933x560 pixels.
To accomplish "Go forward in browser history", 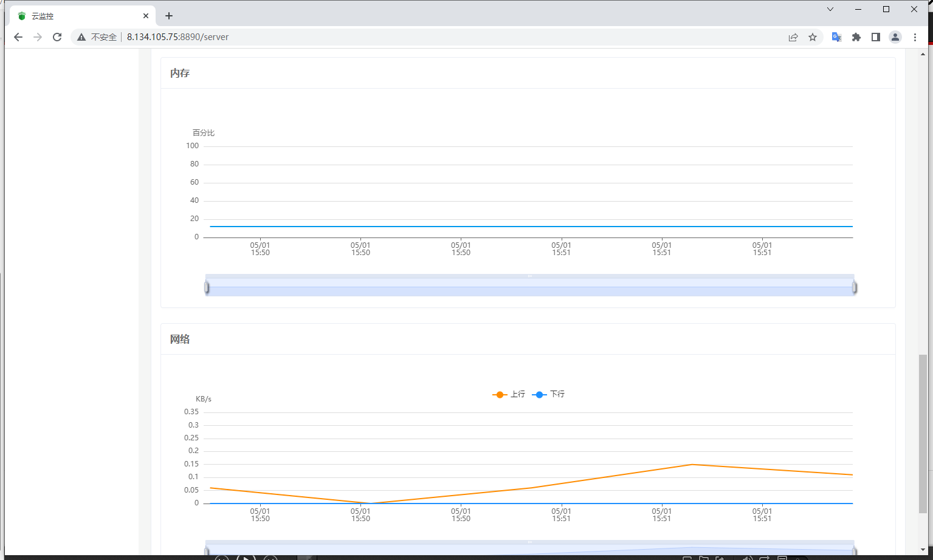I will [x=38, y=37].
